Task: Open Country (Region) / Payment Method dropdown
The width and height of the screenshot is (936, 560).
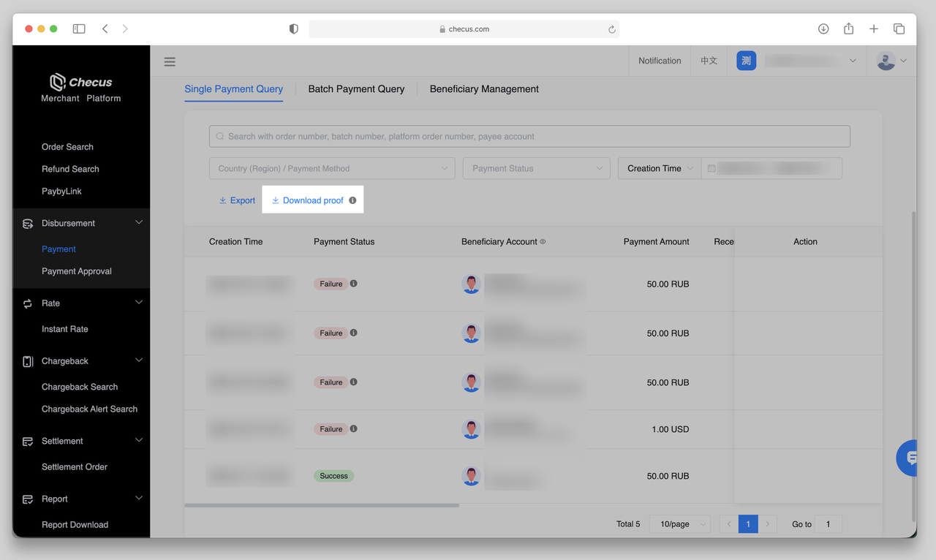Action: tap(332, 168)
